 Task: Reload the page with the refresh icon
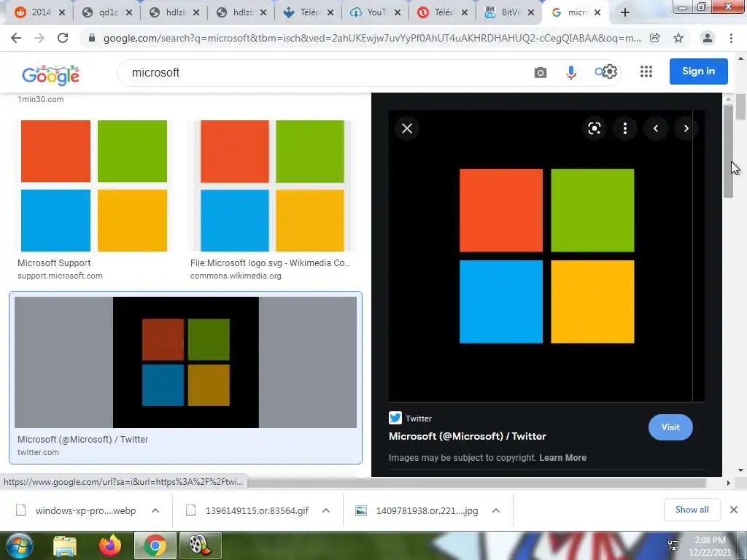pyautogui.click(x=63, y=38)
